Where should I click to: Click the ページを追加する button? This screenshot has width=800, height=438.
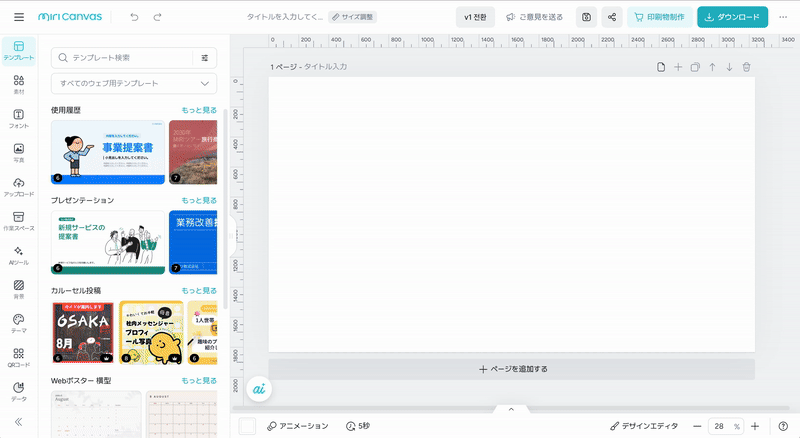click(512, 369)
